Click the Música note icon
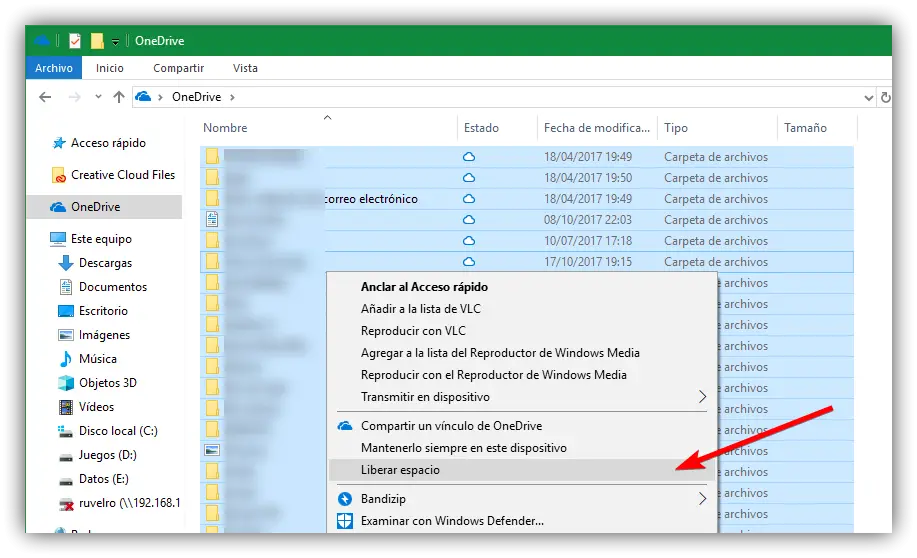Viewport: 917px width, 558px height. coord(66,359)
